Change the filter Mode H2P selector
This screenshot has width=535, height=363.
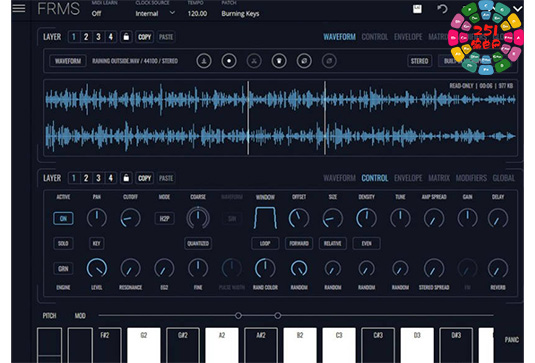pos(164,218)
